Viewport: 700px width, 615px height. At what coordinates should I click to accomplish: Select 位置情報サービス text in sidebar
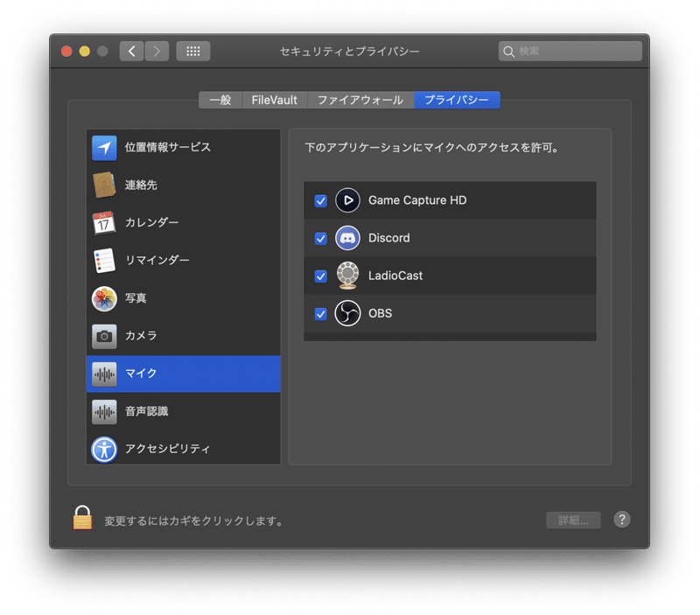coord(167,147)
